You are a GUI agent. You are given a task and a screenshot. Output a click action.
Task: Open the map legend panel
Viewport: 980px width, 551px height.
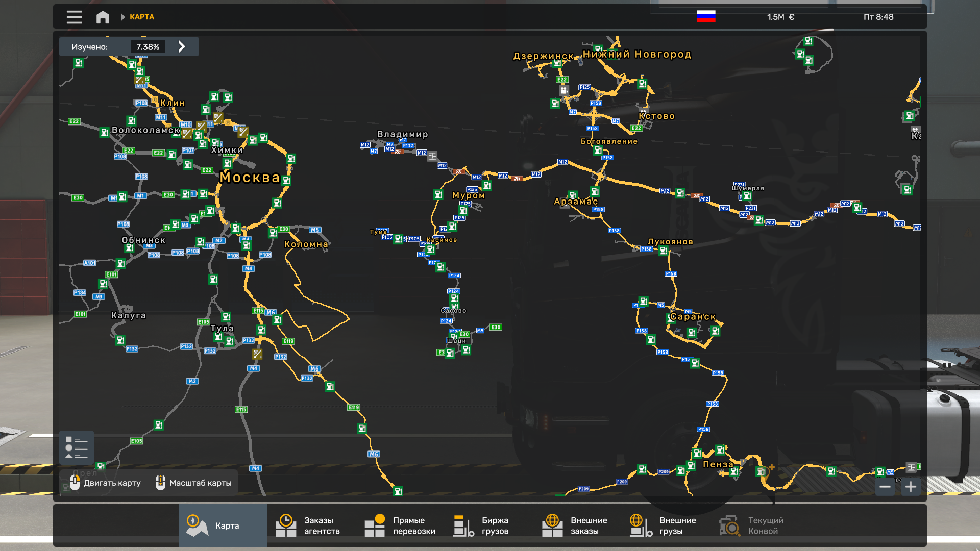pos(77,447)
